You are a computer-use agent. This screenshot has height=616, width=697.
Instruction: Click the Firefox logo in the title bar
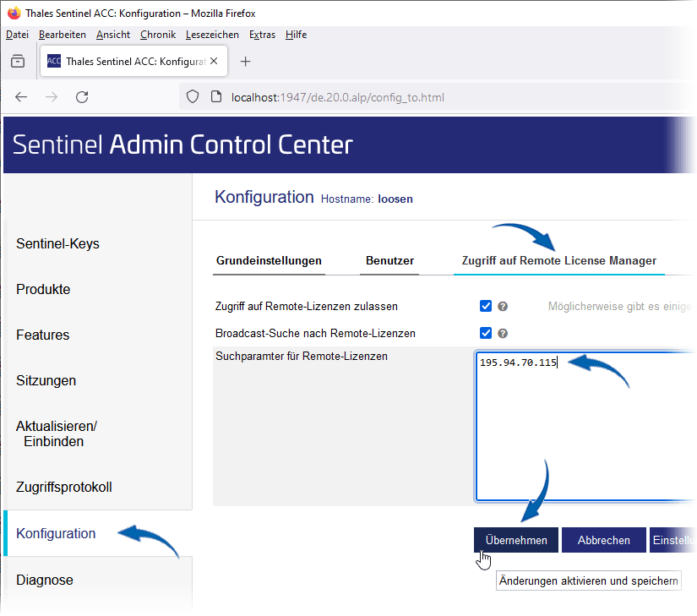tap(14, 13)
